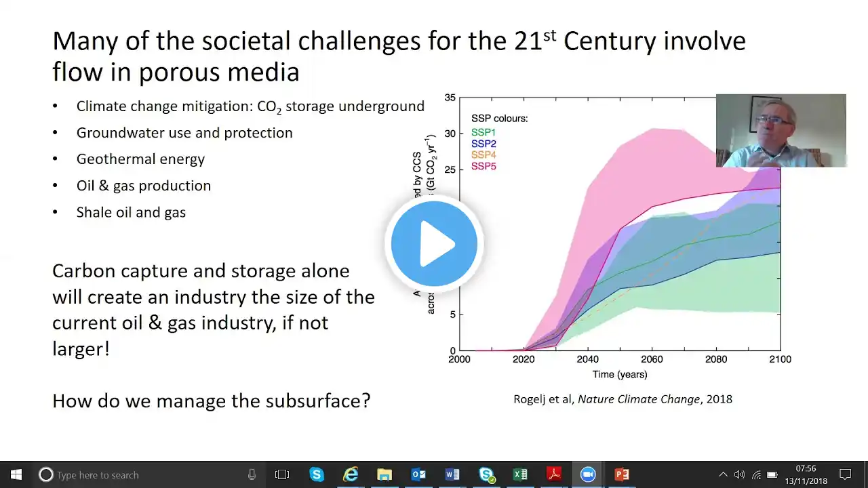This screenshot has height=488, width=868.
Task: Click the SSP2 legend label
Action: tap(484, 144)
